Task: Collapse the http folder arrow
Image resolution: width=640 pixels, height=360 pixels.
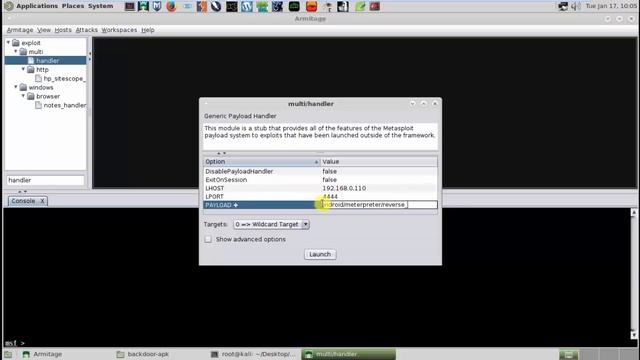Action: 23,69
